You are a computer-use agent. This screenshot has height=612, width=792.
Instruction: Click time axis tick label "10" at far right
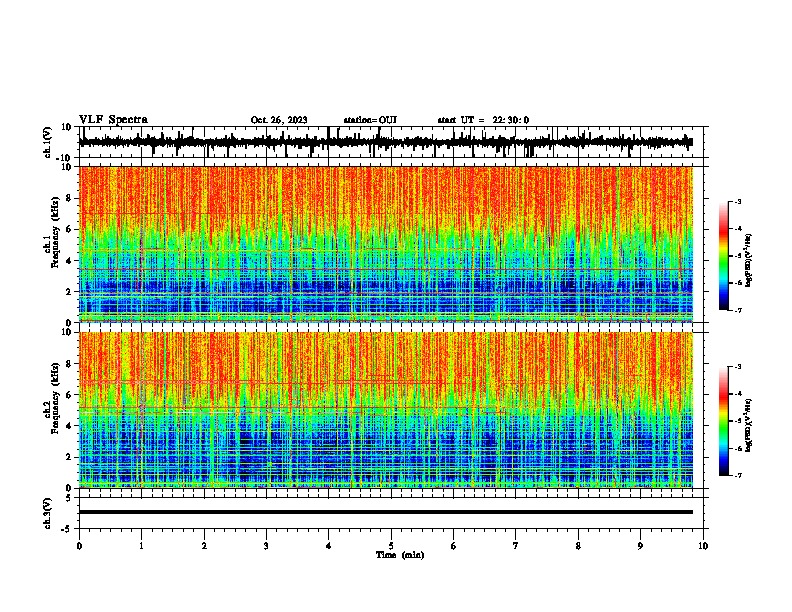click(703, 546)
